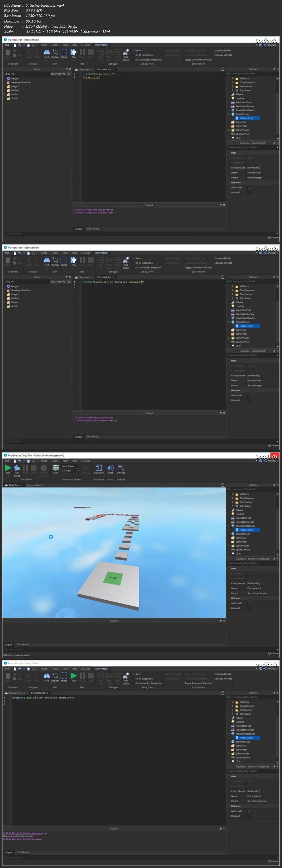The height and width of the screenshot is (868, 282).
Task: Toggle Archivable checkbox in 00:08:01 frame
Action: (x=249, y=811)
